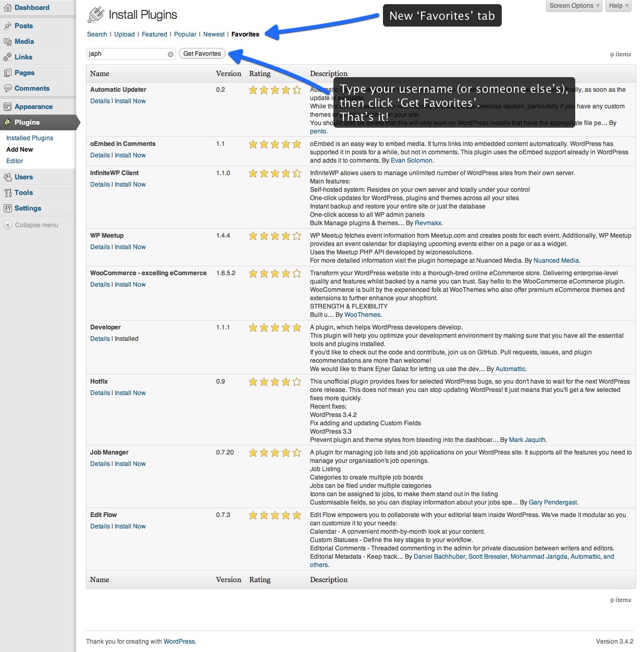
Task: Open the Media menu
Action: 24,41
